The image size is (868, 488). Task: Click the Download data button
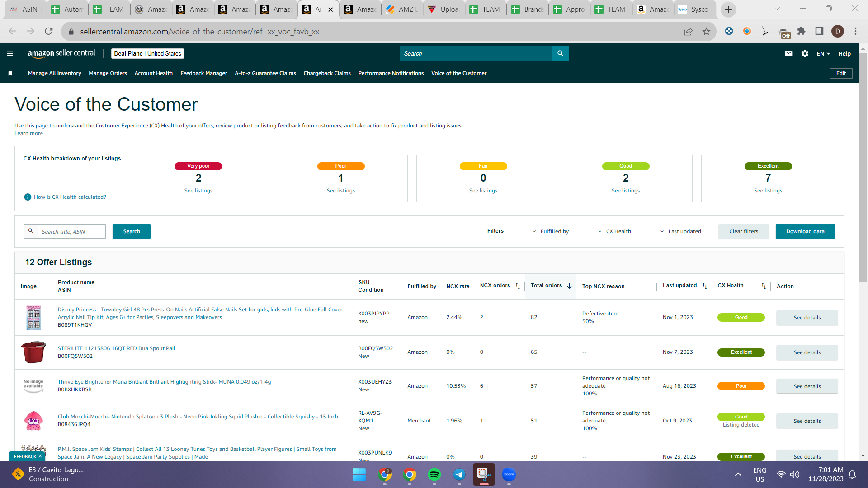(805, 231)
